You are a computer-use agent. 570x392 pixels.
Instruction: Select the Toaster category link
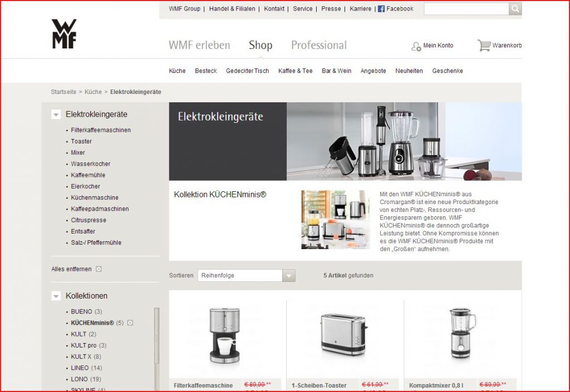tap(81, 141)
